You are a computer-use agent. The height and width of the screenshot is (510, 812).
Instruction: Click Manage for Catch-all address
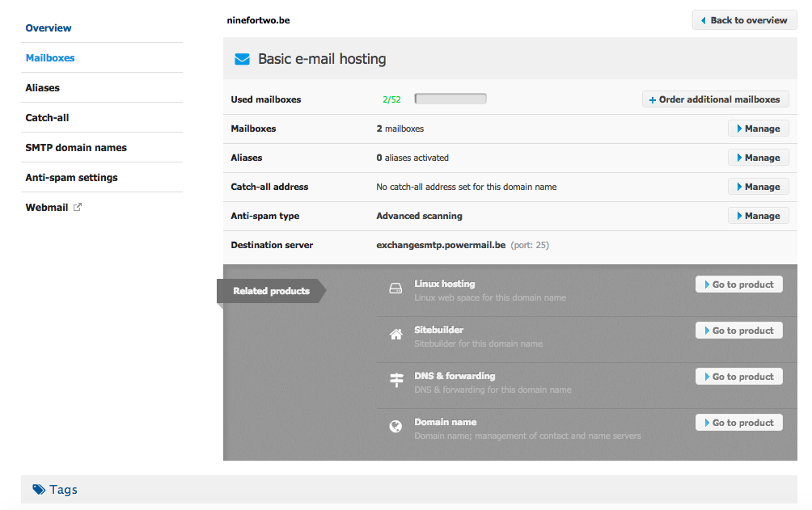758,187
